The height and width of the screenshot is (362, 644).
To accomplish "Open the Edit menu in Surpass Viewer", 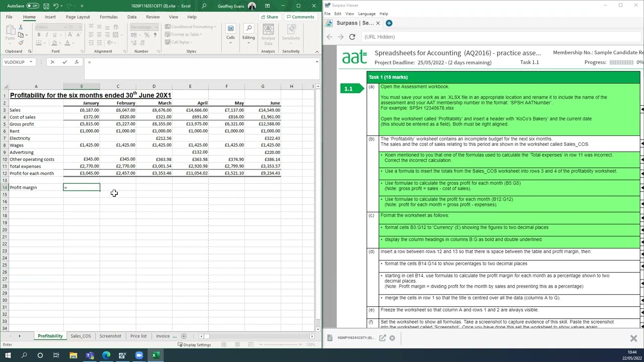I will point(338,14).
